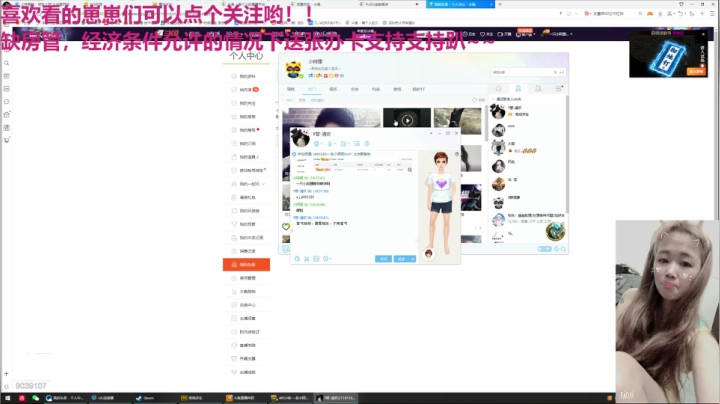Switch to the 娱乐 tab in YY window
This screenshot has height=404, width=720.
click(x=333, y=89)
